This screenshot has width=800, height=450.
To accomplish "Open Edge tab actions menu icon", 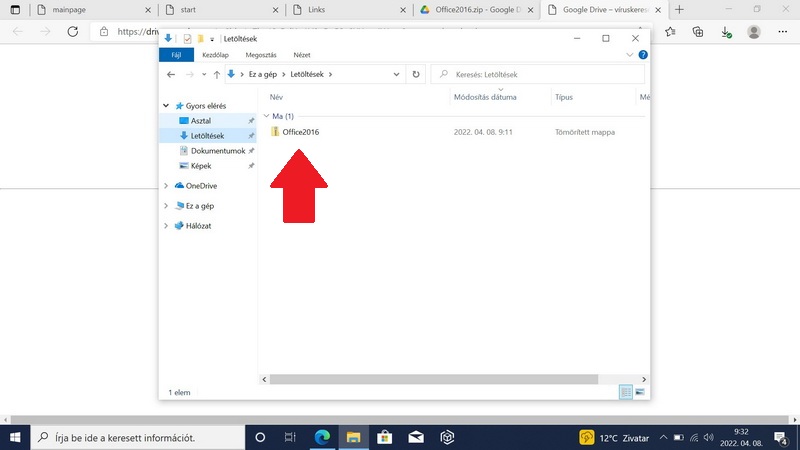I will click(15, 10).
